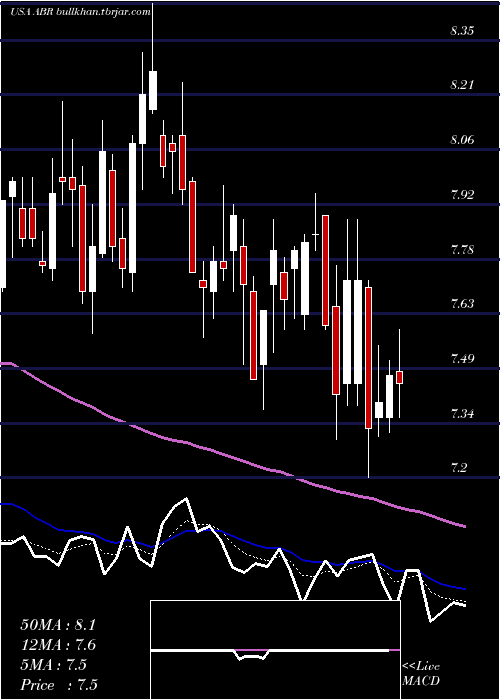This screenshot has width=500, height=700.
Task: Click the <<Live MACD label
Action: tap(421, 673)
